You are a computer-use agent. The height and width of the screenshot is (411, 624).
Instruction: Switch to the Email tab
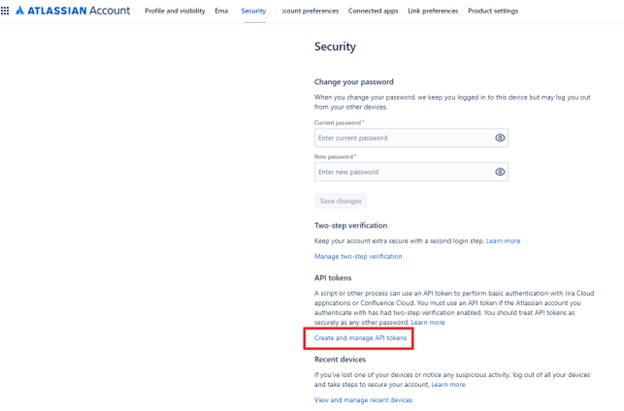[221, 11]
